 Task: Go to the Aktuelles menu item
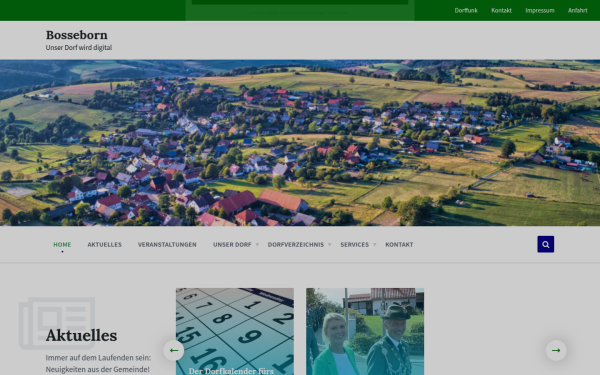[x=104, y=245]
